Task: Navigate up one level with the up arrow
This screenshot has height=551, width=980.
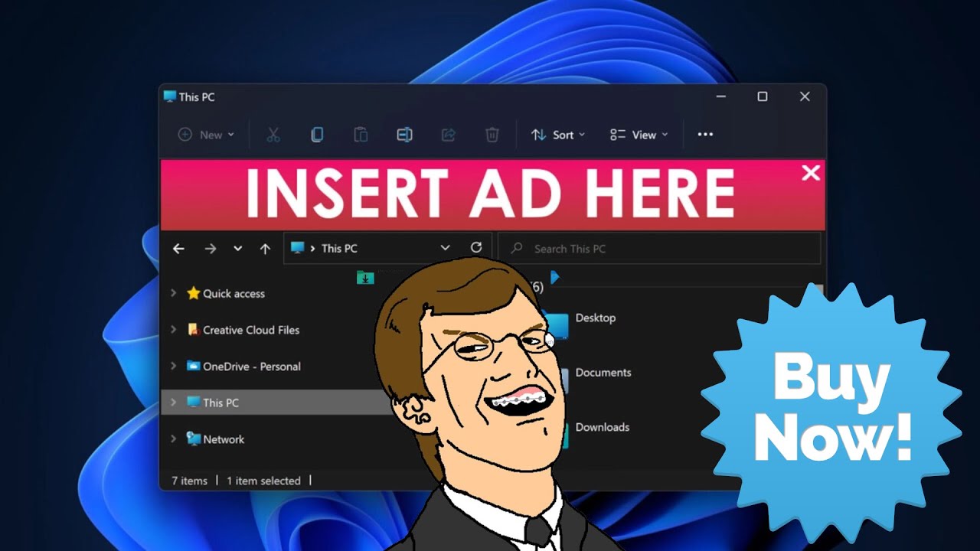Action: (x=265, y=248)
